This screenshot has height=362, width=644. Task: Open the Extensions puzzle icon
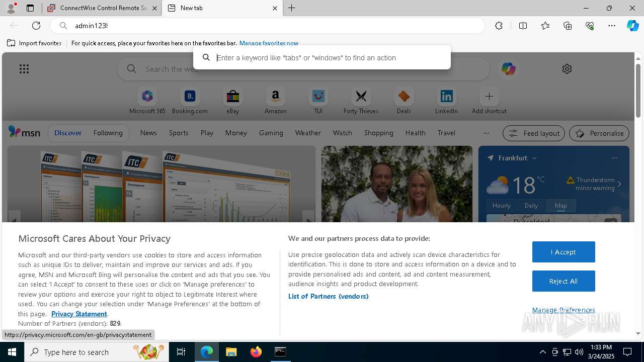tap(499, 26)
